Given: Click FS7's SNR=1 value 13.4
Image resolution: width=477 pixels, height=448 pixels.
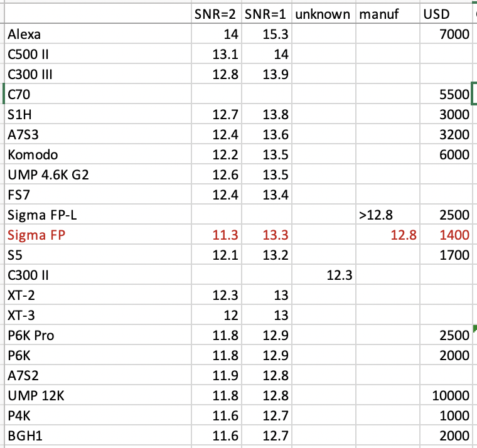Looking at the screenshot, I should (267, 194).
